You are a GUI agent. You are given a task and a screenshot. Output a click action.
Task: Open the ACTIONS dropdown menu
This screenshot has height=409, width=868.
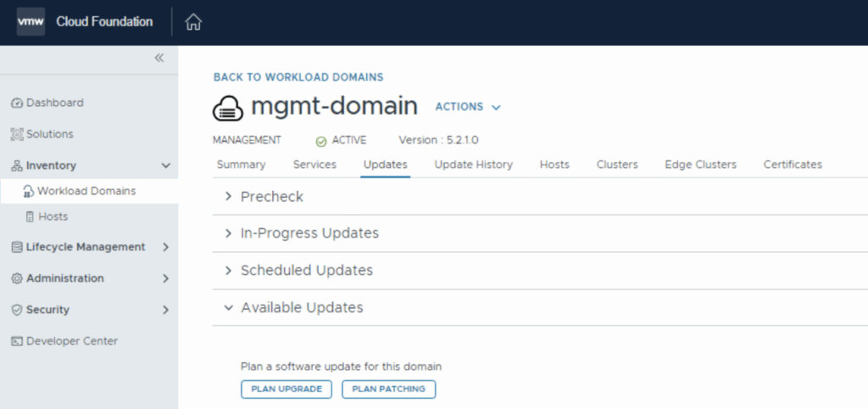pyautogui.click(x=468, y=107)
